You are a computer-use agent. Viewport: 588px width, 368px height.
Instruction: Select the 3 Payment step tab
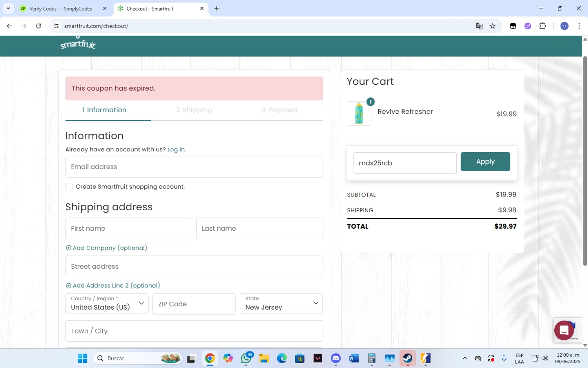click(x=280, y=110)
